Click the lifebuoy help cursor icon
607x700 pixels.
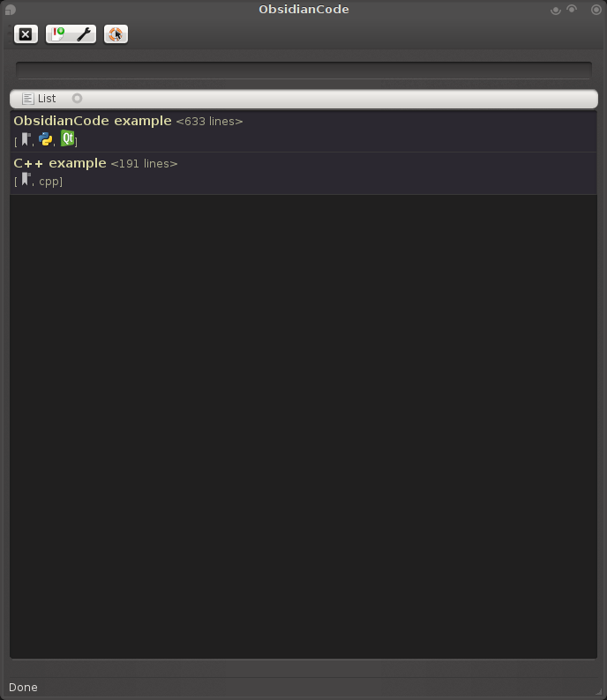[x=116, y=34]
